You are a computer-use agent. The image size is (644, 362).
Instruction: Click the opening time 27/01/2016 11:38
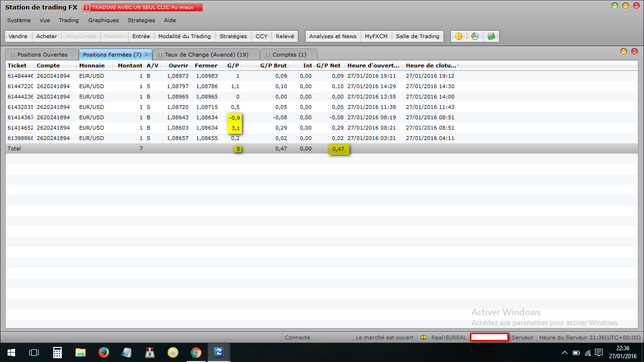[x=372, y=107]
